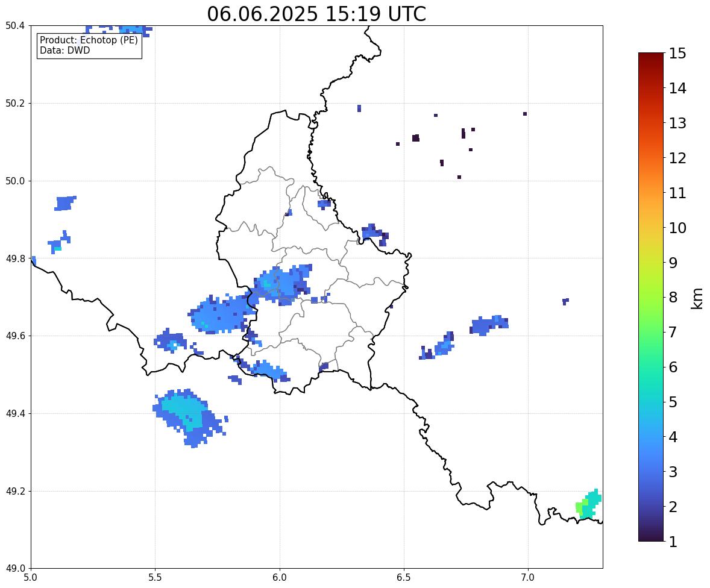Click colorbar tick label '15'
710x588 pixels.
click(677, 54)
